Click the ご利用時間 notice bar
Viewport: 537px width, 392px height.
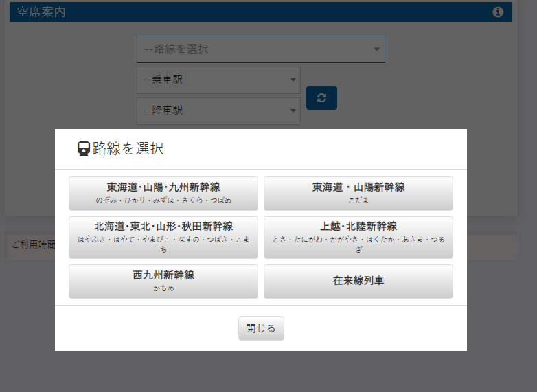[x=31, y=245]
